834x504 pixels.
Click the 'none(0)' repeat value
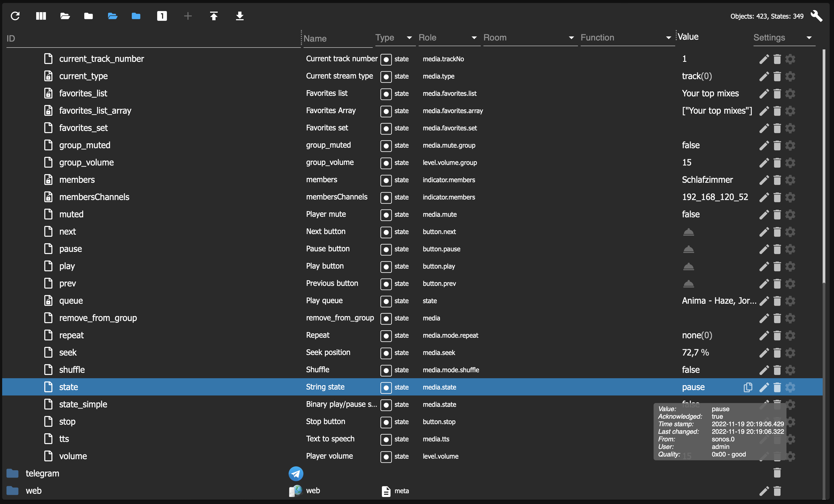697,335
